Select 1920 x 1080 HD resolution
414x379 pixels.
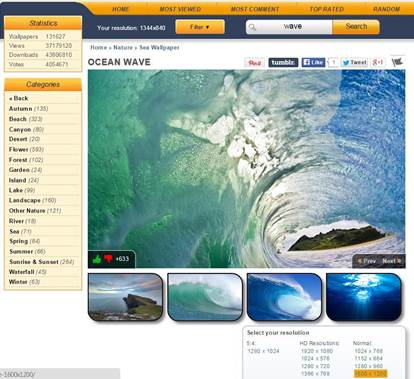click(317, 351)
